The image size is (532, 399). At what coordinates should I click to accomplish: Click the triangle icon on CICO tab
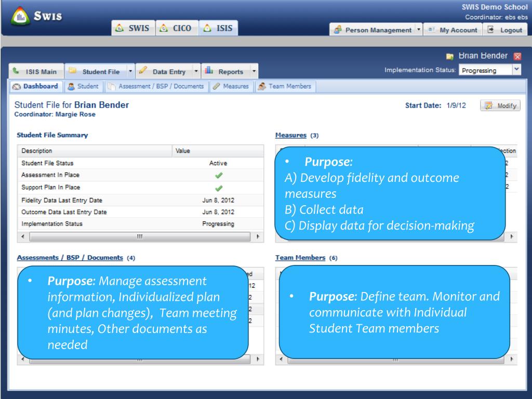tap(164, 28)
